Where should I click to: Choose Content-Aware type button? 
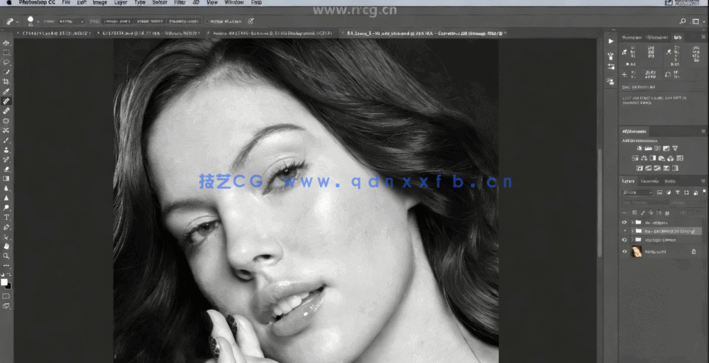[117, 21]
